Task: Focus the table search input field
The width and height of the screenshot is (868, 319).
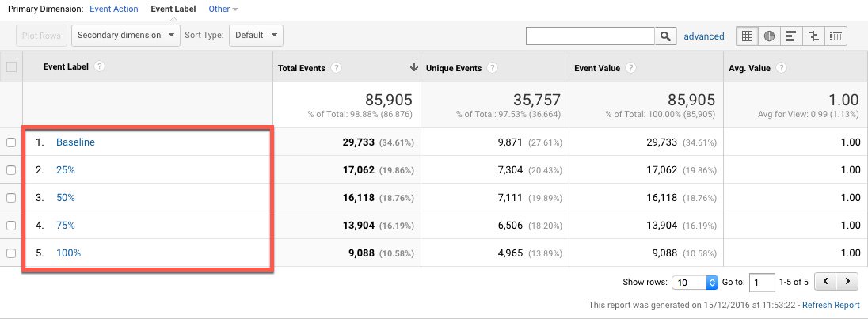Action: tap(590, 36)
